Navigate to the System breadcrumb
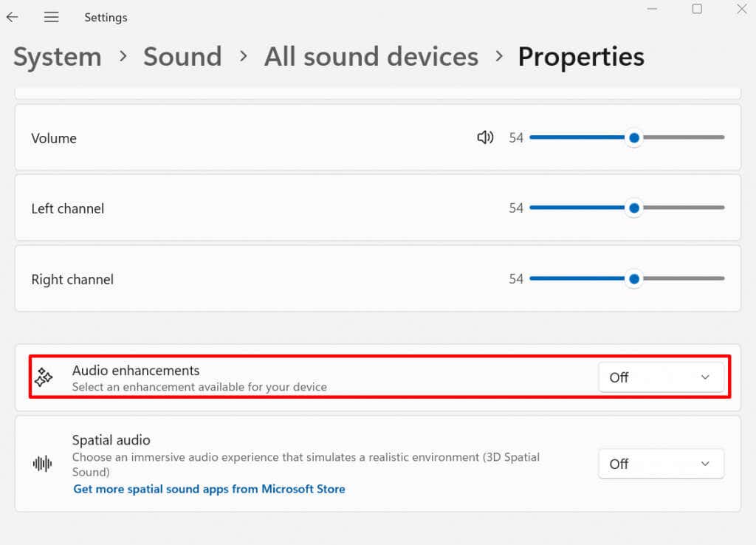The image size is (756, 545). [x=58, y=57]
